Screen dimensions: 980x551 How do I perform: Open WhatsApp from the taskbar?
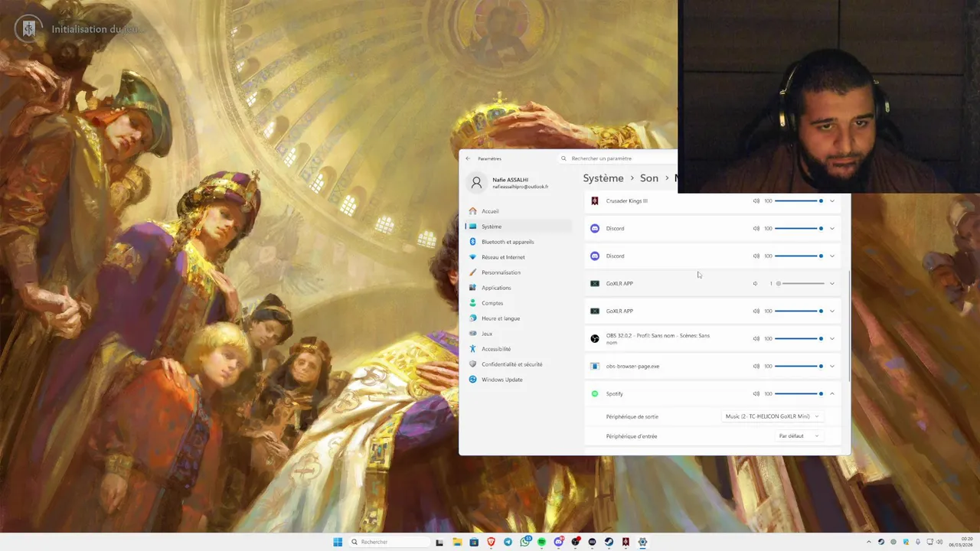pos(525,542)
